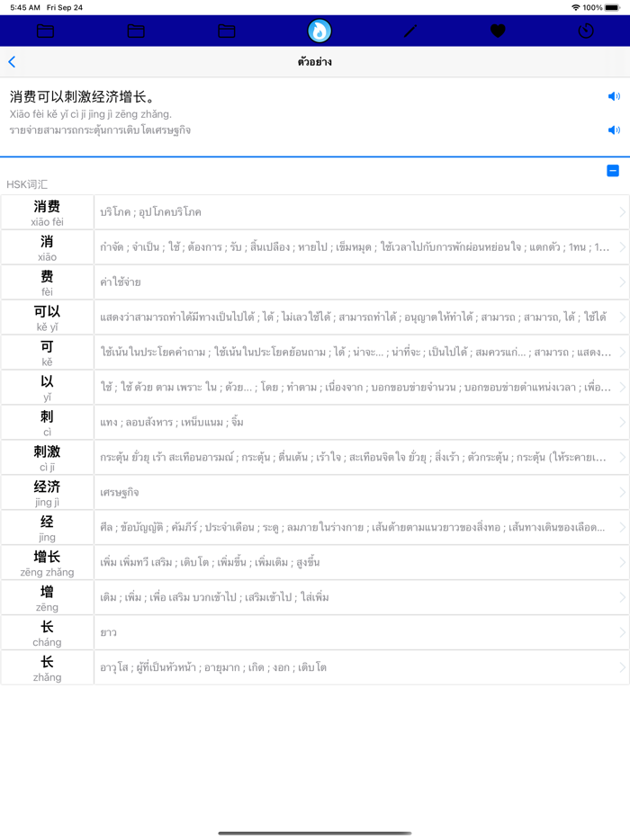The image size is (630, 840).
Task: Go back with the left chevron
Action: click(x=12, y=62)
